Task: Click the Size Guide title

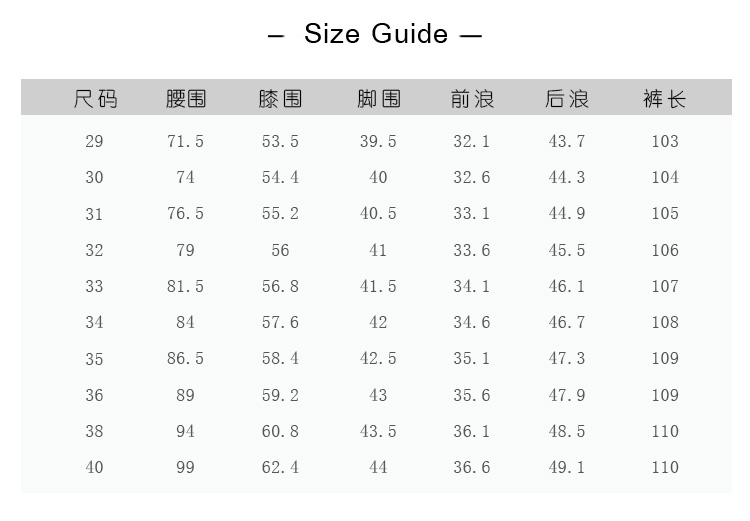Action: (375, 34)
